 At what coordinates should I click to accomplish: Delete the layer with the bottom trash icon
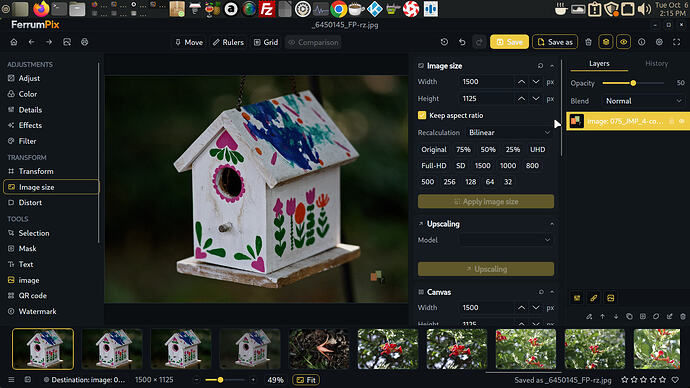[x=683, y=316]
